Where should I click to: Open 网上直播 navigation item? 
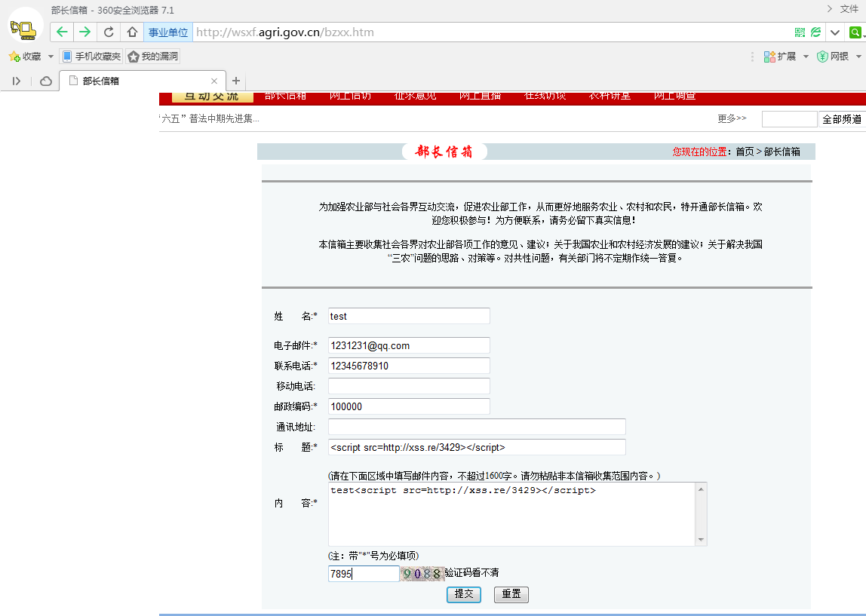[480, 96]
